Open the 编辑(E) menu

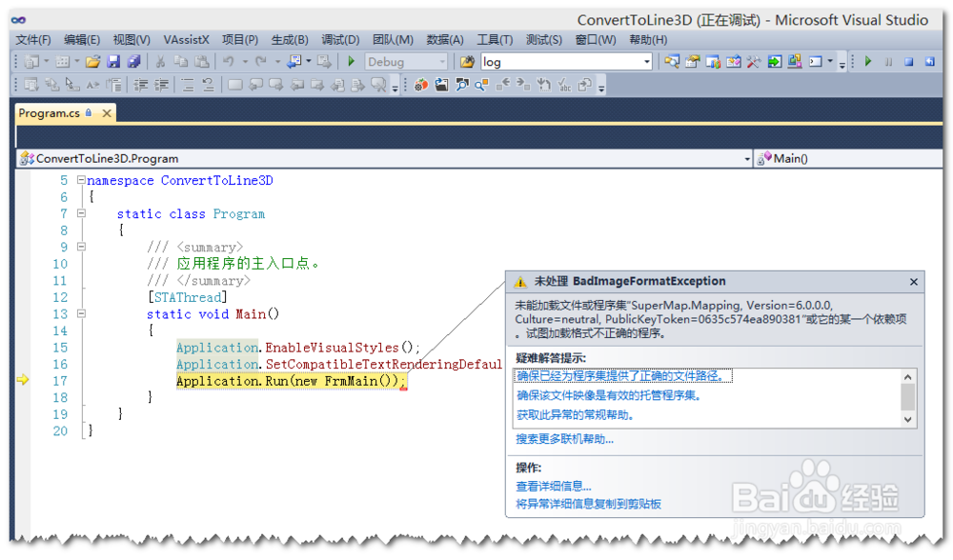coord(82,40)
